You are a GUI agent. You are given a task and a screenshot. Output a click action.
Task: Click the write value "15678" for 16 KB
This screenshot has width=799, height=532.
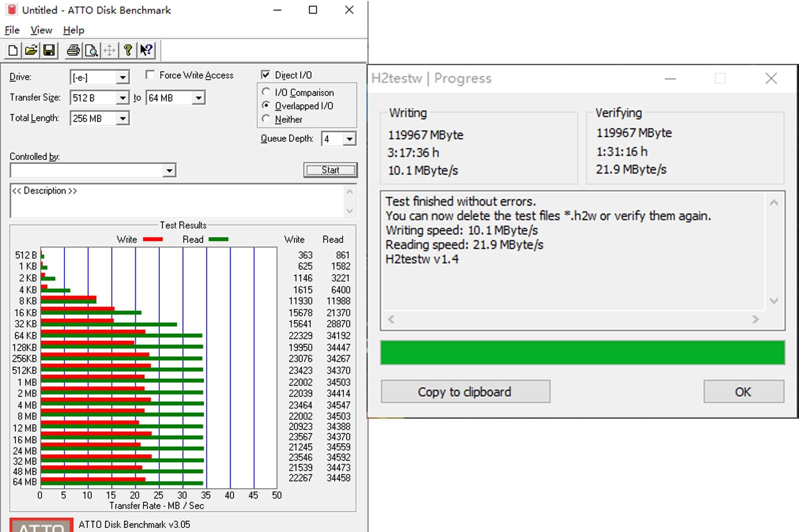tap(301, 313)
